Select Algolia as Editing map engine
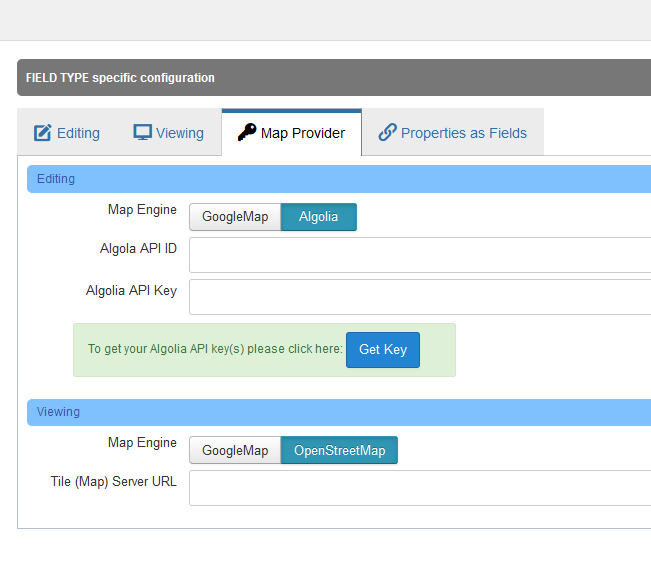This screenshot has width=651, height=563. (318, 217)
